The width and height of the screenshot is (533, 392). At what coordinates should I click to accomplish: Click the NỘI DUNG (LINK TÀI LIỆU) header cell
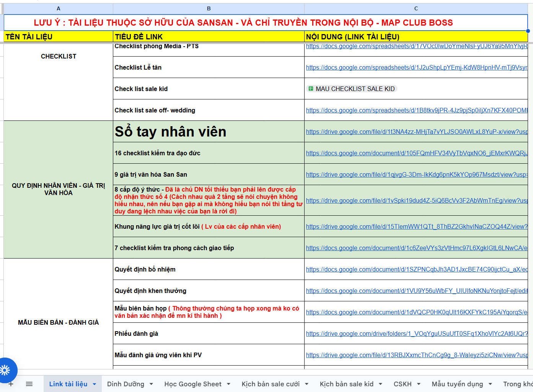(416, 37)
